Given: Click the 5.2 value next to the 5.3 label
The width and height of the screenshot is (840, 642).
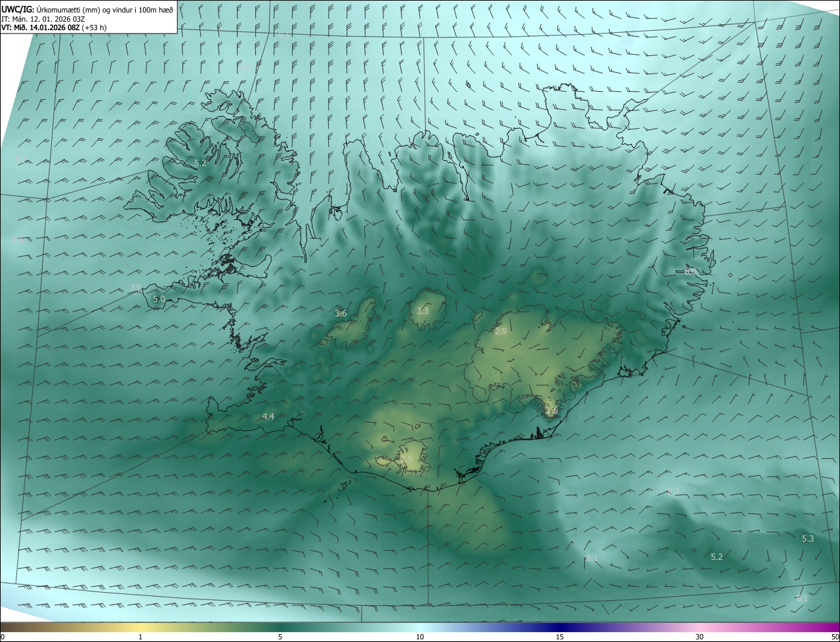Looking at the screenshot, I should pos(717,557).
